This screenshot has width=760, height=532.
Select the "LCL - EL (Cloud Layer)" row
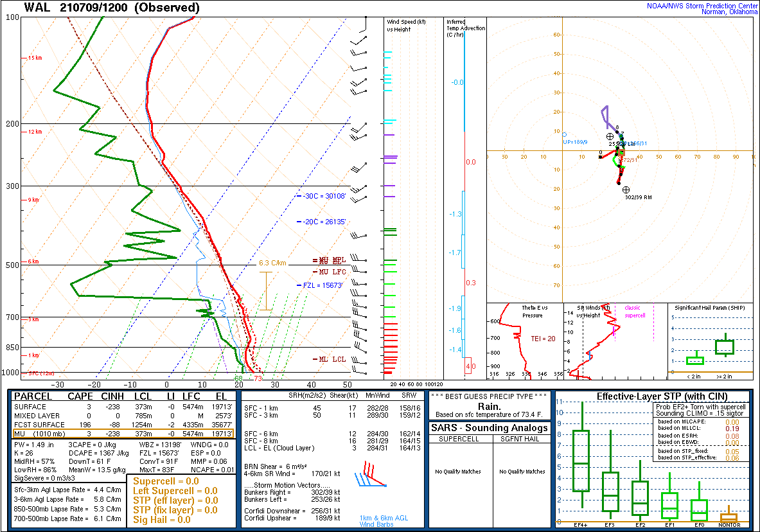click(x=333, y=448)
